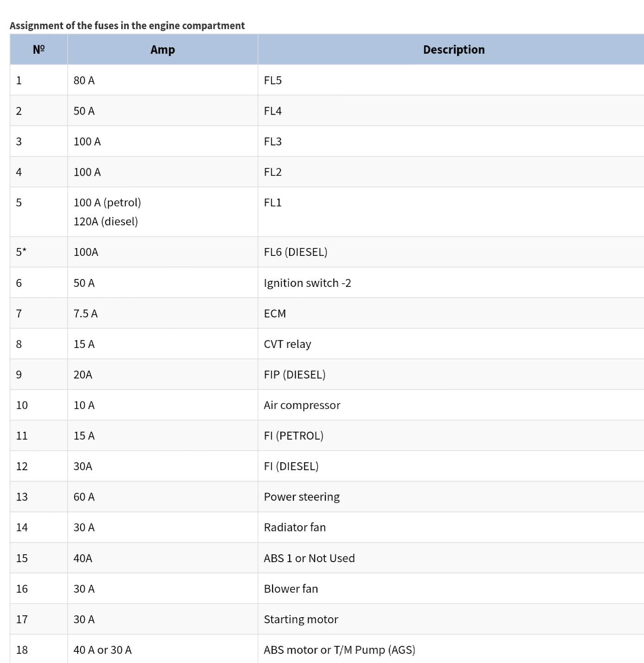Click 'FI (DIESEL)' description
Viewport: 644px width, 663px height.
click(x=451, y=466)
